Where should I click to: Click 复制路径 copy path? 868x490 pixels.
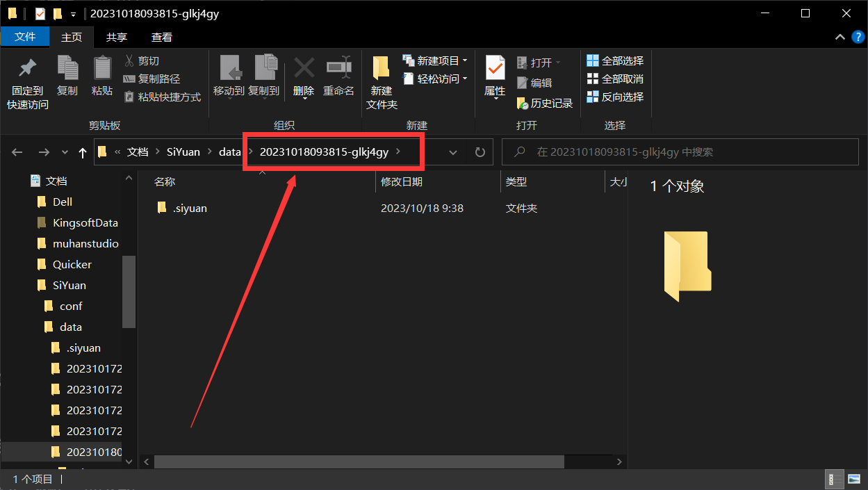coord(152,79)
